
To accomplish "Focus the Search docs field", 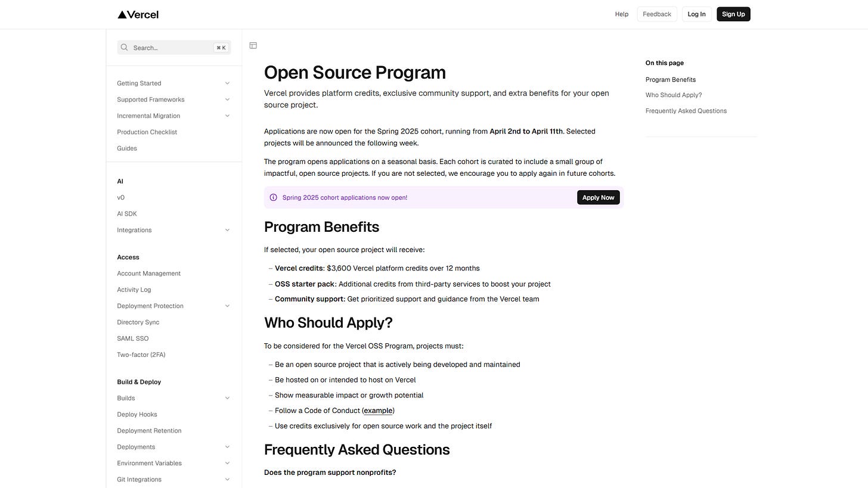I will tap(174, 48).
